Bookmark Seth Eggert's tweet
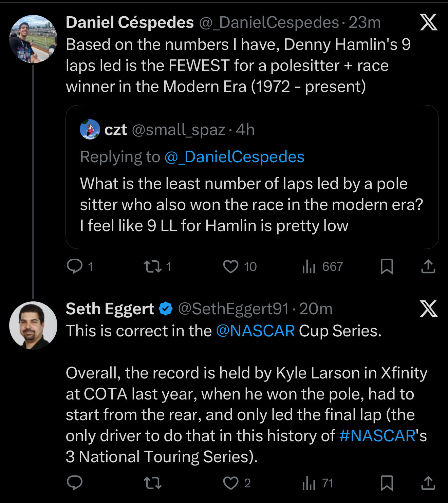This screenshot has height=503, width=448. pos(387,483)
